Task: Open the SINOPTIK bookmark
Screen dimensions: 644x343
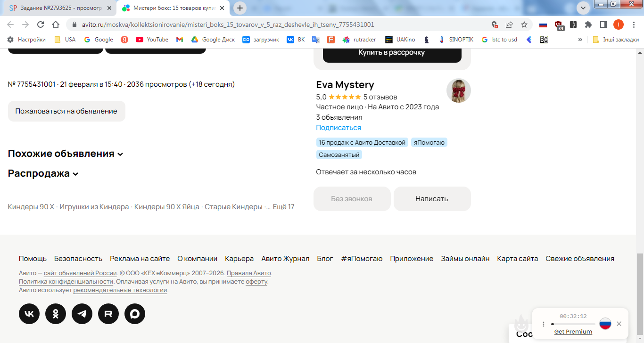Action: (x=456, y=40)
